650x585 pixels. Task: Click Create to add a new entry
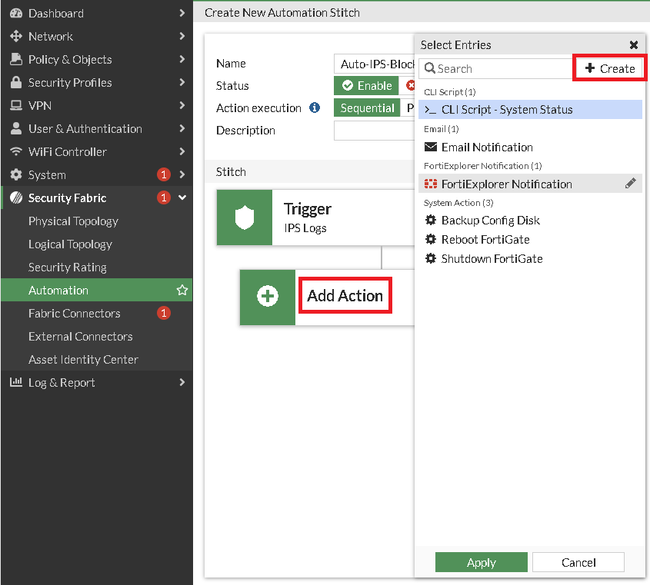pyautogui.click(x=609, y=68)
